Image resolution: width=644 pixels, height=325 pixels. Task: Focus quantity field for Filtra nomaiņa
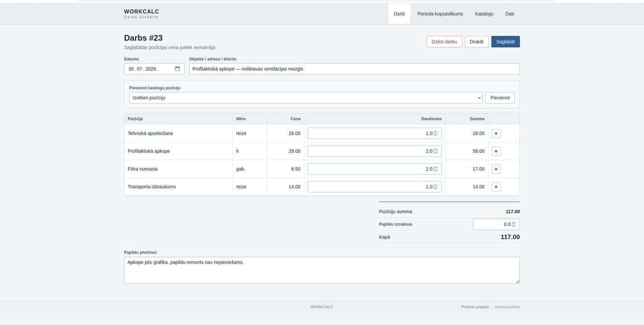(374, 169)
